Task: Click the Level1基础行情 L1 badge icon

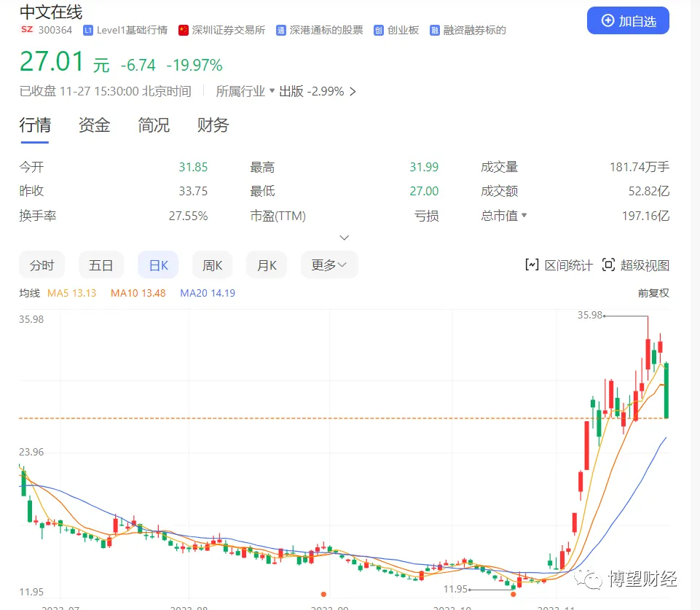Action: click(x=88, y=31)
